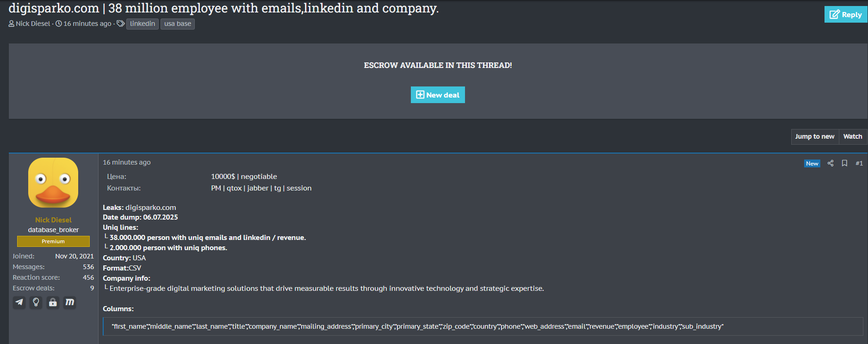This screenshot has width=868, height=344.
Task: Click the Jump to new button
Action: click(x=814, y=136)
